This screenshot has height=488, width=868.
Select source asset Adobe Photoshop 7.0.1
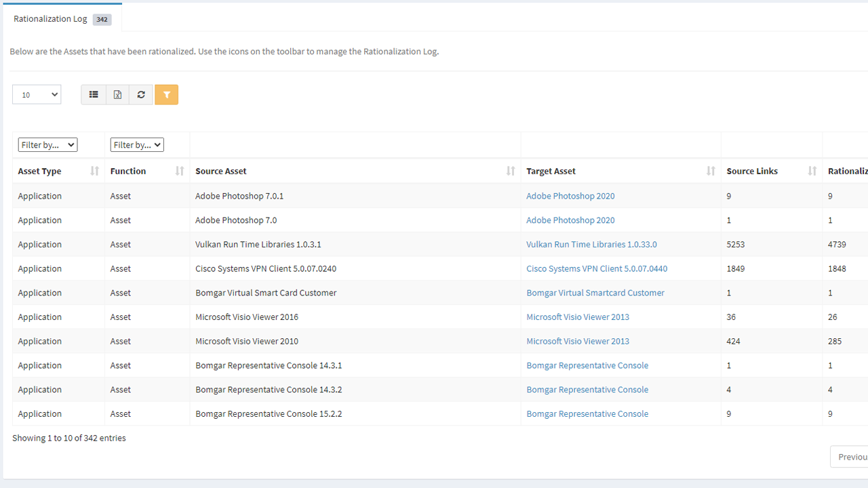coord(239,196)
